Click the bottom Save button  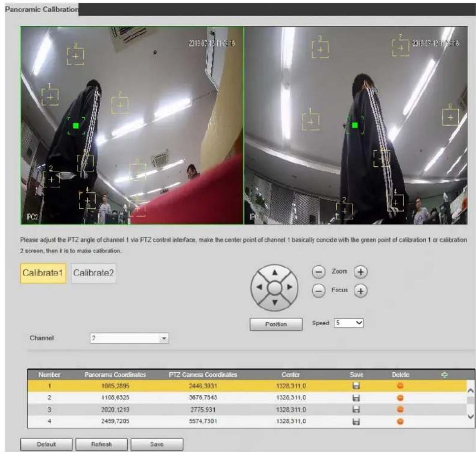pos(157,444)
